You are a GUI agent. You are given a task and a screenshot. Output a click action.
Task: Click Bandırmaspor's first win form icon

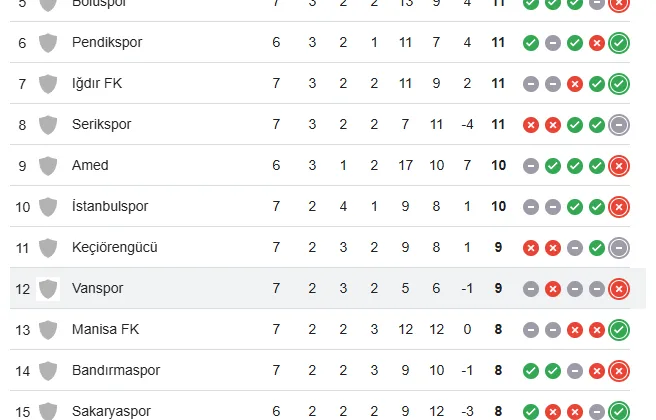531,370
